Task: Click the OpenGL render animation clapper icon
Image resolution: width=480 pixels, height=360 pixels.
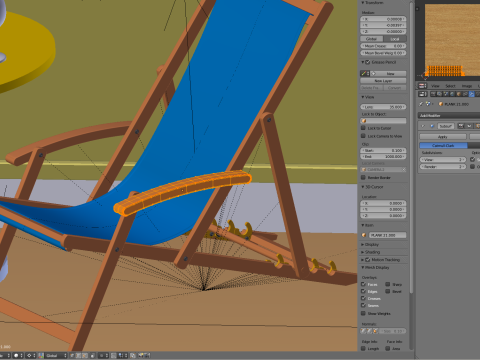Action: [147, 355]
